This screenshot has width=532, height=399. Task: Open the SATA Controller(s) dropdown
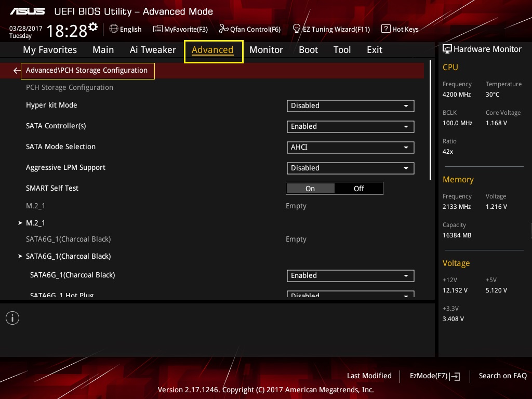tap(350, 127)
